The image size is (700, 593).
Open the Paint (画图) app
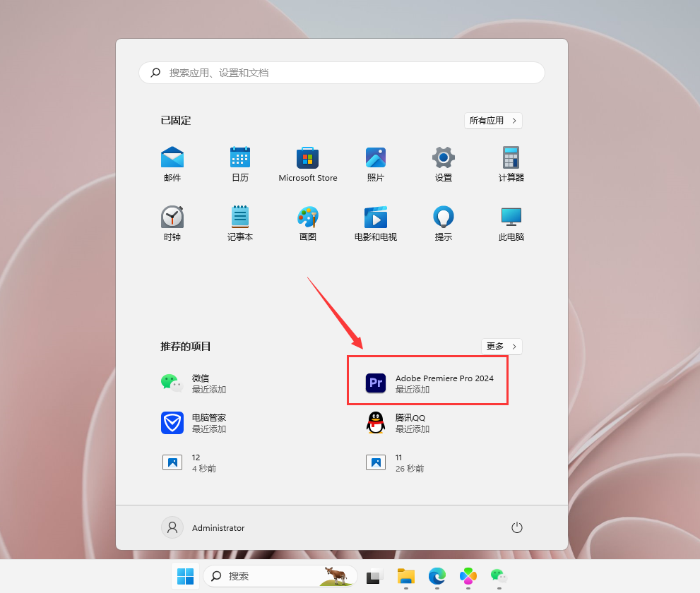click(307, 224)
